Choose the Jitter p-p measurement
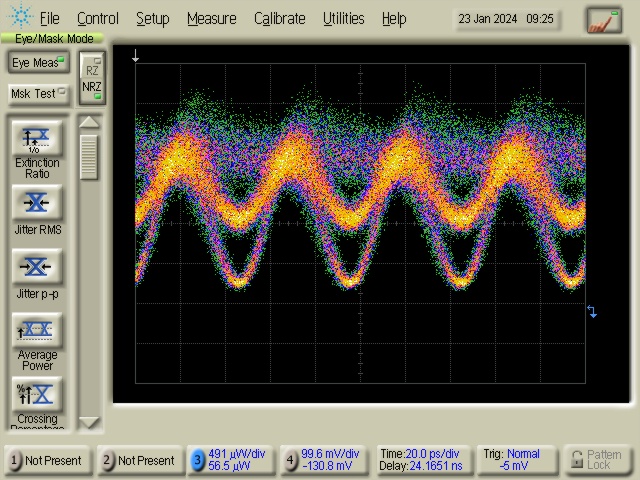The height and width of the screenshot is (480, 640). 37,268
